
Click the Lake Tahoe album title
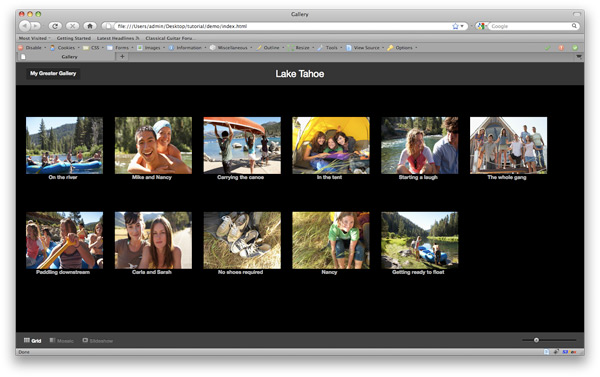[x=300, y=74]
